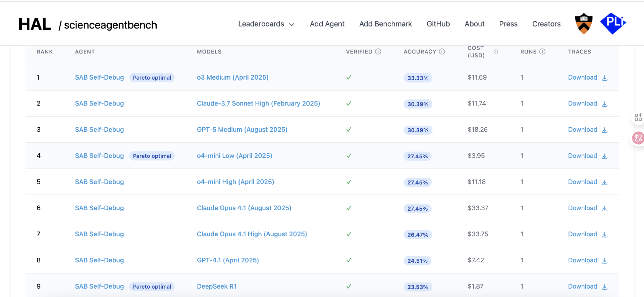Screen dimensions: 644x297
Task: Open GPT-5 Medium (August 2025) model
Action: [242, 129]
